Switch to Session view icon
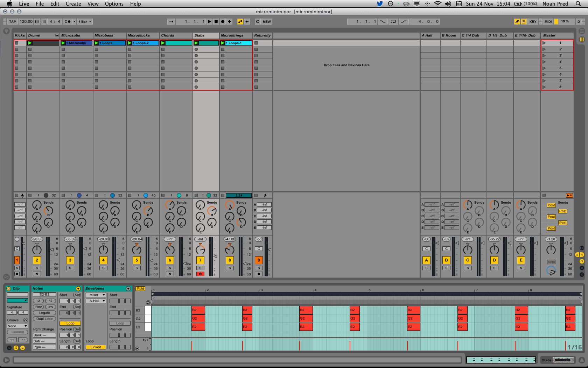 click(x=582, y=40)
